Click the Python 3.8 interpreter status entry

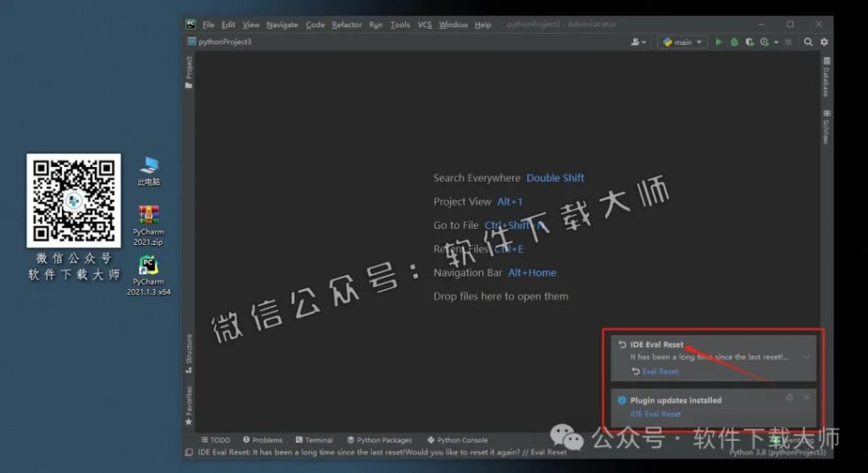777,453
